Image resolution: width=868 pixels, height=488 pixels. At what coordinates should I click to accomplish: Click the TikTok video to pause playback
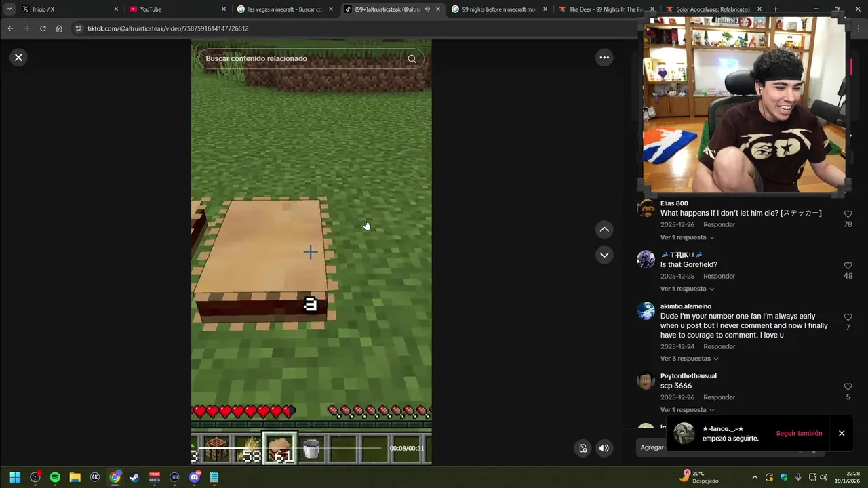311,252
